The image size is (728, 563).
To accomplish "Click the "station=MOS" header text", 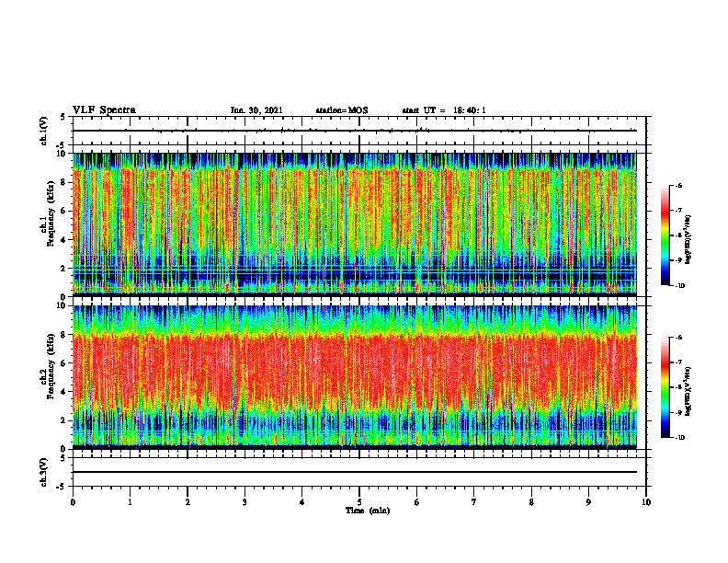I will click(342, 110).
